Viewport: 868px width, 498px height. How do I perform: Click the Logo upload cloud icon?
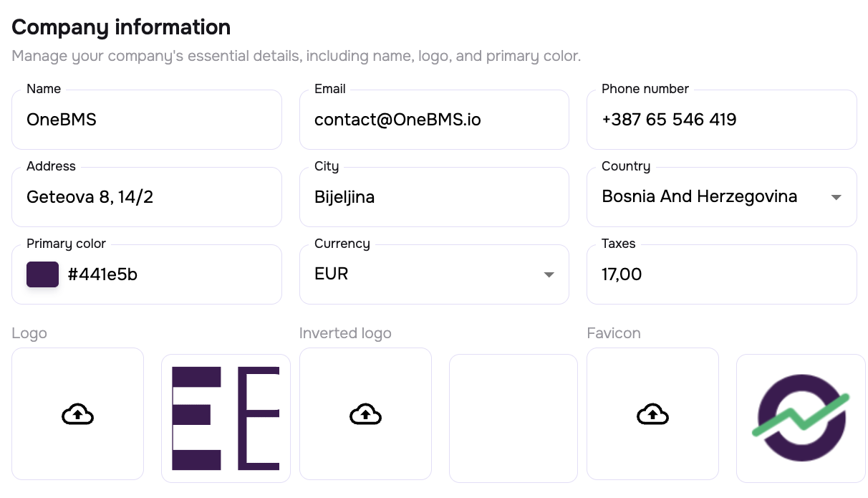tap(78, 414)
